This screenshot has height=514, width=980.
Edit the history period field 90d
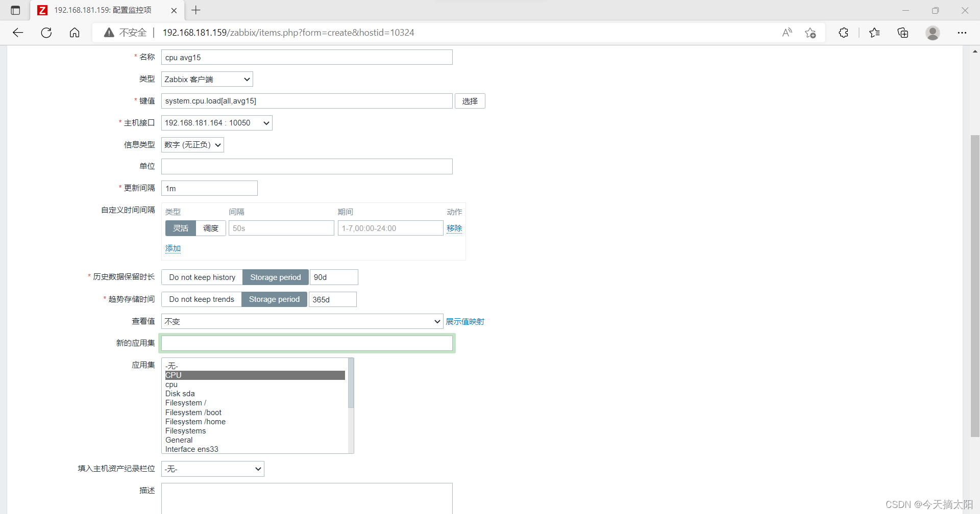[334, 277]
